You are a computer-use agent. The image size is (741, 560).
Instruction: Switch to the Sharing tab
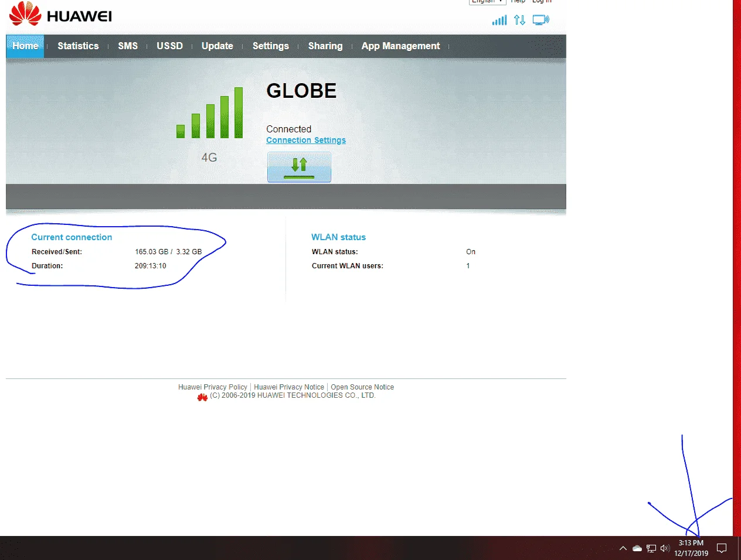[x=325, y=46]
